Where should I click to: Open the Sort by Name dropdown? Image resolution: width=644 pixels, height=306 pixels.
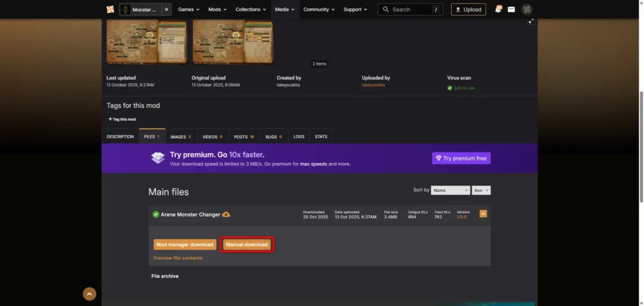point(450,190)
